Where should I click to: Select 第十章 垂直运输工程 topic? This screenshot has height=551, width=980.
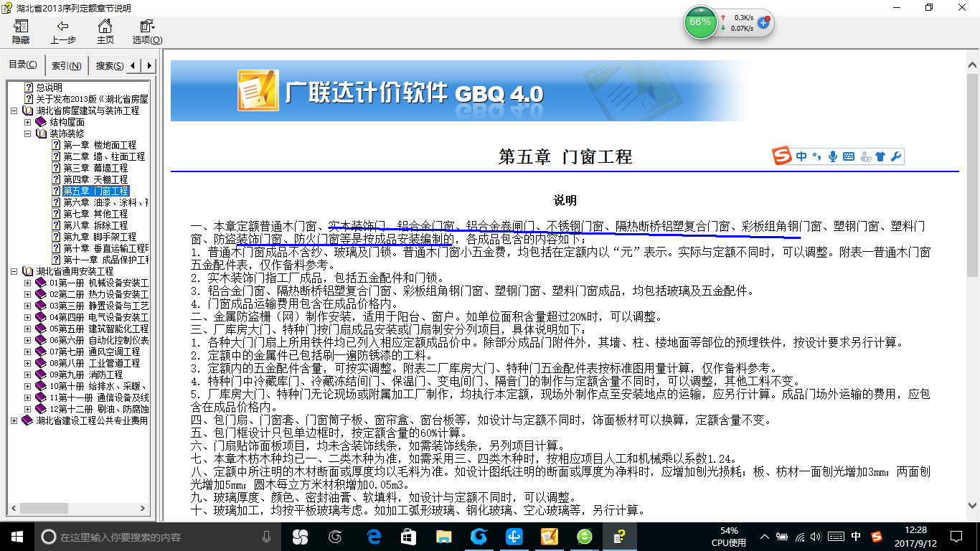point(105,248)
